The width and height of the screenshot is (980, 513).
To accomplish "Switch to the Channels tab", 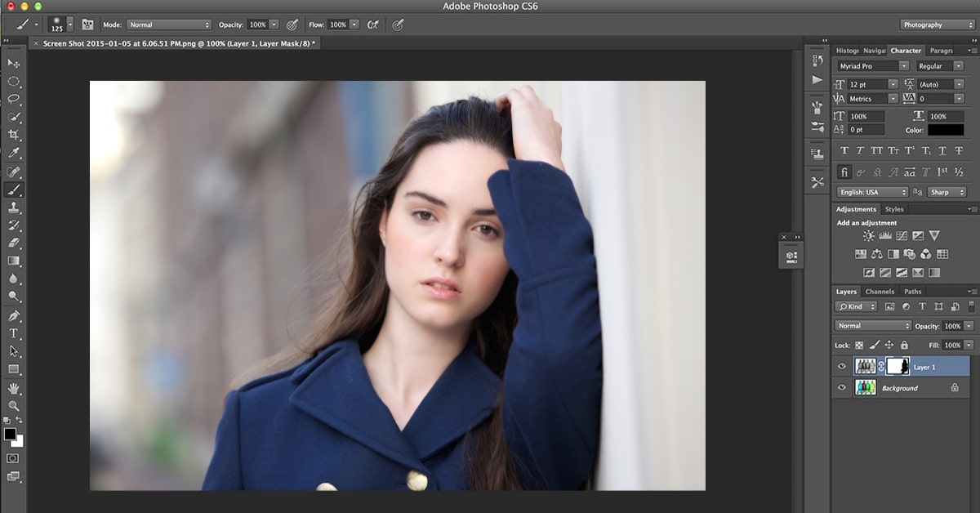I will point(880,292).
